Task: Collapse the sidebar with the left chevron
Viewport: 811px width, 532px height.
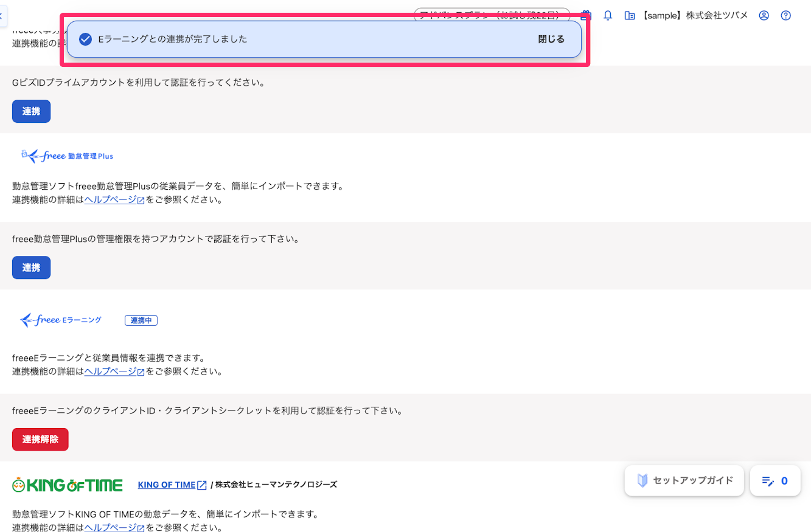Action: 2,16
